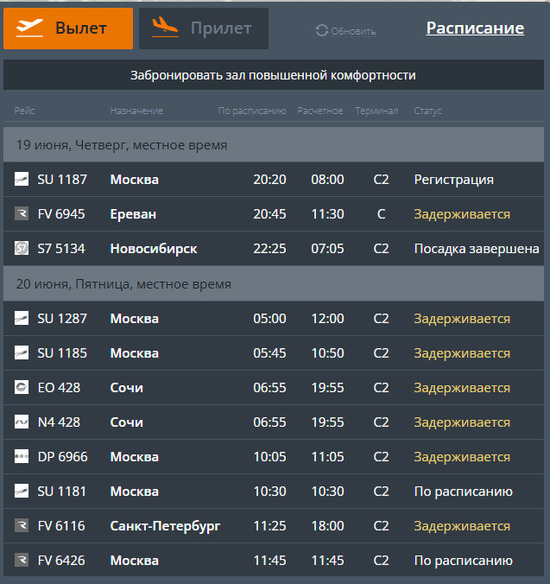Switch to the Прилет arrivals tab

pos(204,29)
